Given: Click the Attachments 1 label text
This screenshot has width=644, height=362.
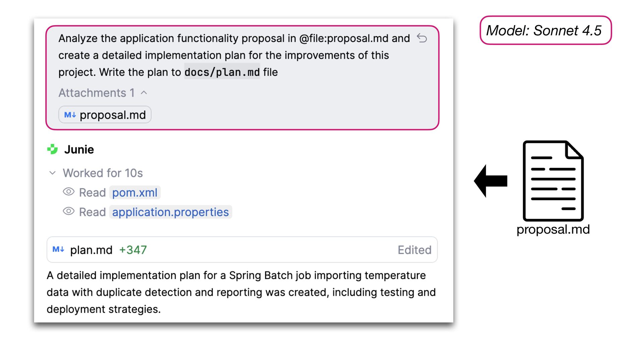Looking at the screenshot, I should tap(97, 93).
